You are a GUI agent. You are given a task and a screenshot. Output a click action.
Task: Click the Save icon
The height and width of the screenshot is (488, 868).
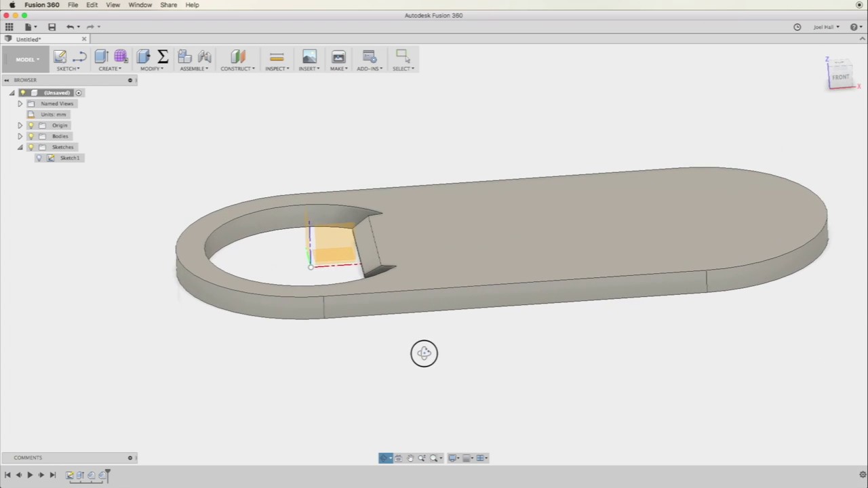tap(52, 27)
